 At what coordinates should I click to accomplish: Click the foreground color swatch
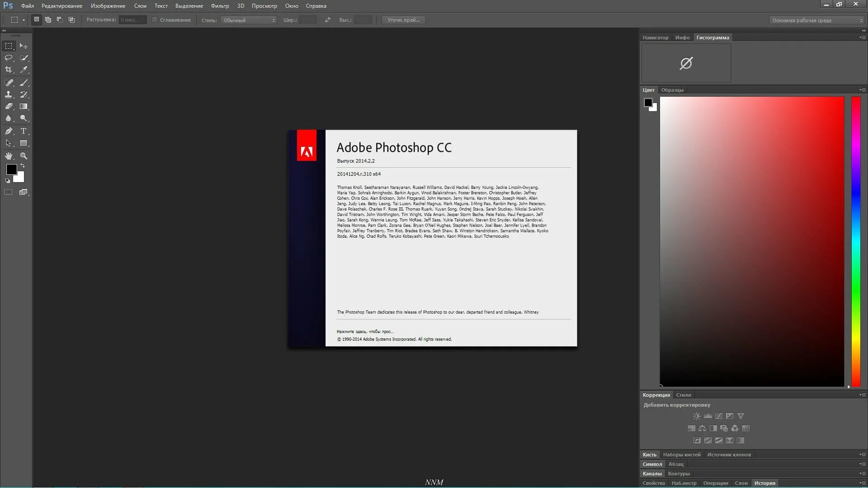pos(11,170)
